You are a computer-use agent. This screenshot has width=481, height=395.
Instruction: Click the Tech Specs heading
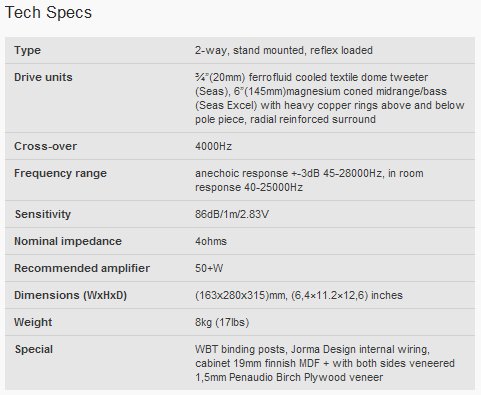tap(48, 13)
